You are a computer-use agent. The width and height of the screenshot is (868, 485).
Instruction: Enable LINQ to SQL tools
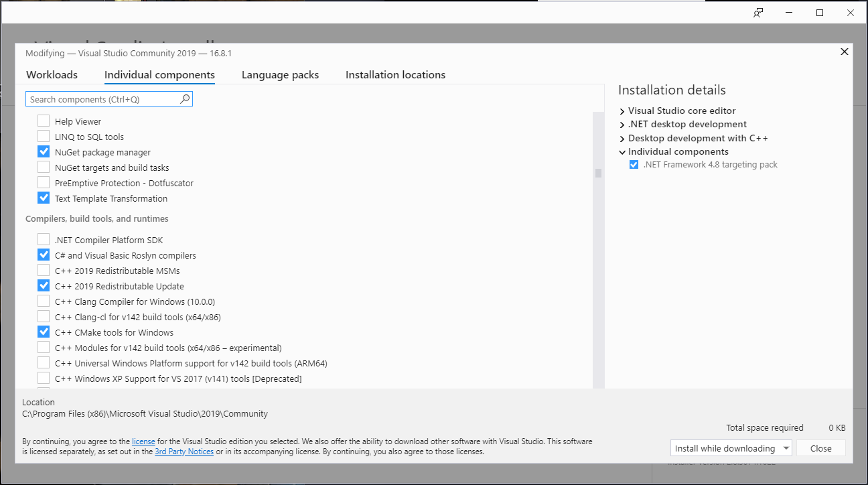(44, 137)
